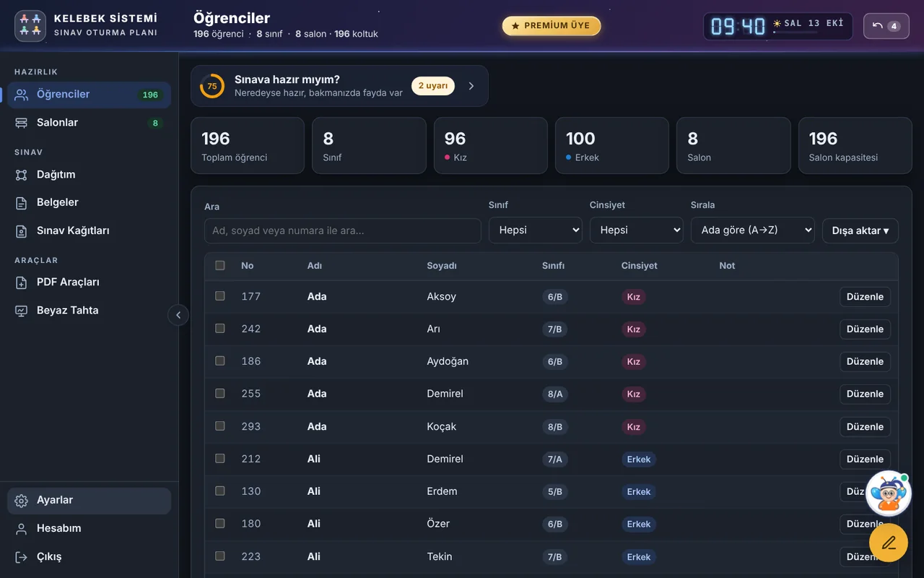
Task: Click the Kelebek Sistemi logo icon
Action: coord(30,25)
